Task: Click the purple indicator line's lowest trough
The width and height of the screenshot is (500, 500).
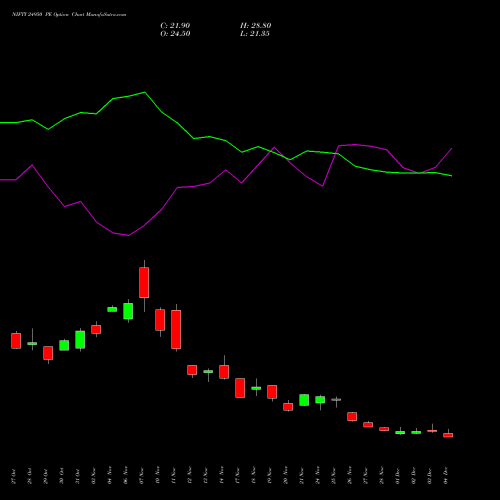Action: pos(128,235)
